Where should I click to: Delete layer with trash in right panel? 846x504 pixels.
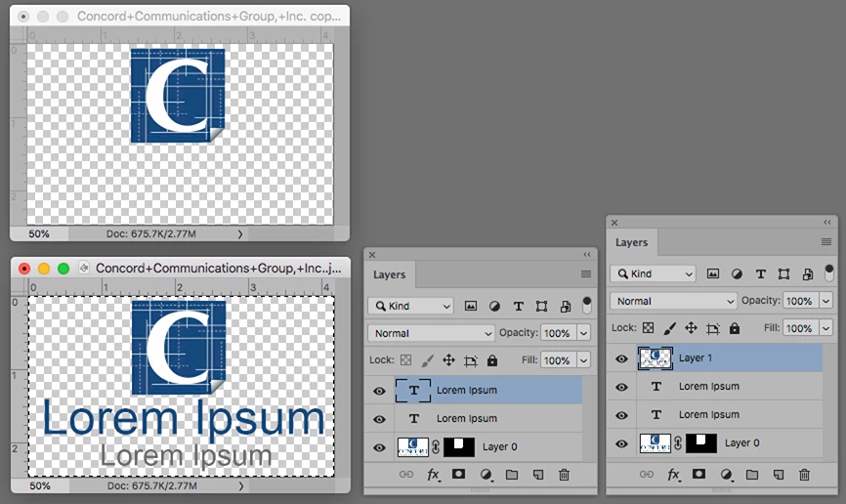point(804,475)
